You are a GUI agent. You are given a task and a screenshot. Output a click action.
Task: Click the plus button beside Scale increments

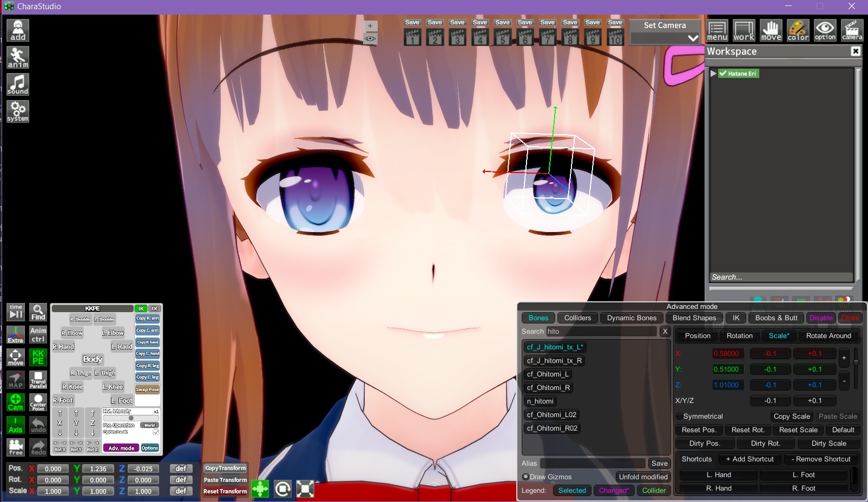(844, 358)
